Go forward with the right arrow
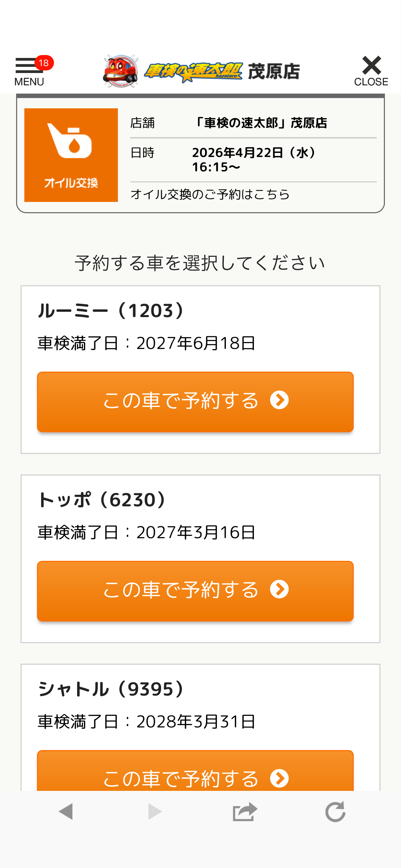401x868 pixels. 155,811
